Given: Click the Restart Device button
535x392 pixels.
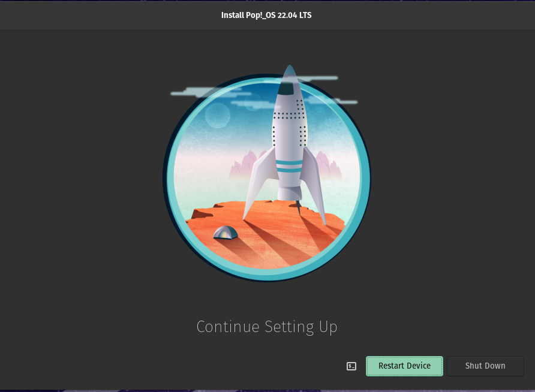Looking at the screenshot, I should pyautogui.click(x=404, y=366).
